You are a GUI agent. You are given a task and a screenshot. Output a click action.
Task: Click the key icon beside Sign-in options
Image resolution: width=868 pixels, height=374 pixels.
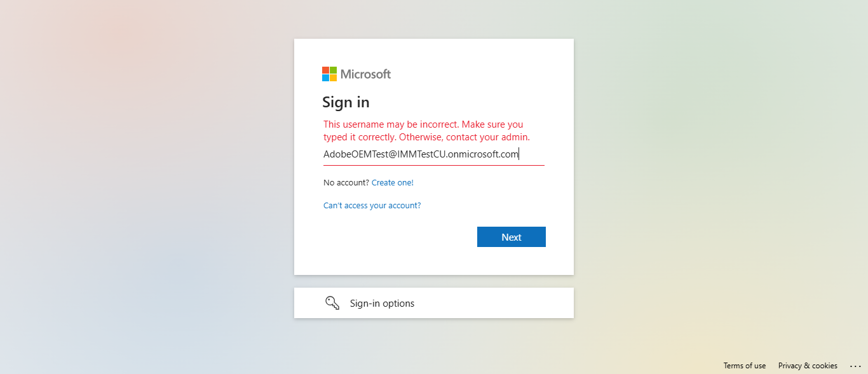point(332,303)
